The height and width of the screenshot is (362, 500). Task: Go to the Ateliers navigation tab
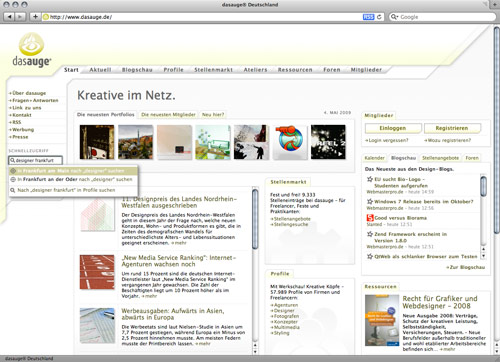click(255, 70)
